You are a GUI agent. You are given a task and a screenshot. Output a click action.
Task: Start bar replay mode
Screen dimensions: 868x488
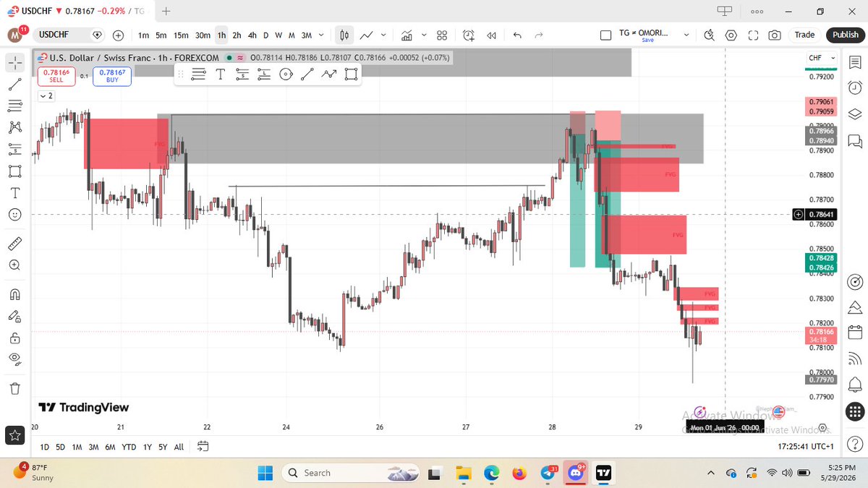pos(492,35)
